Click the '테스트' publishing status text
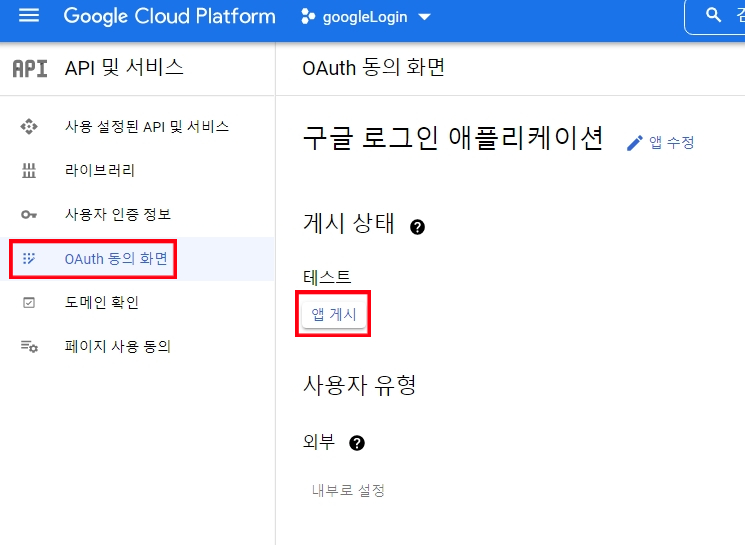745x545 pixels. click(x=327, y=277)
